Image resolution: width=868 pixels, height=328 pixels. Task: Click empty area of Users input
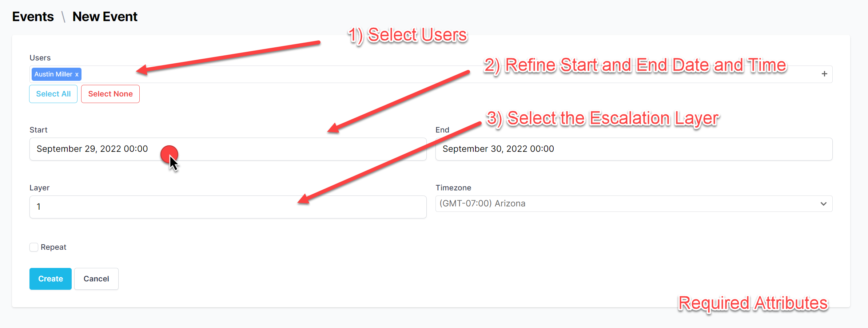pos(437,74)
